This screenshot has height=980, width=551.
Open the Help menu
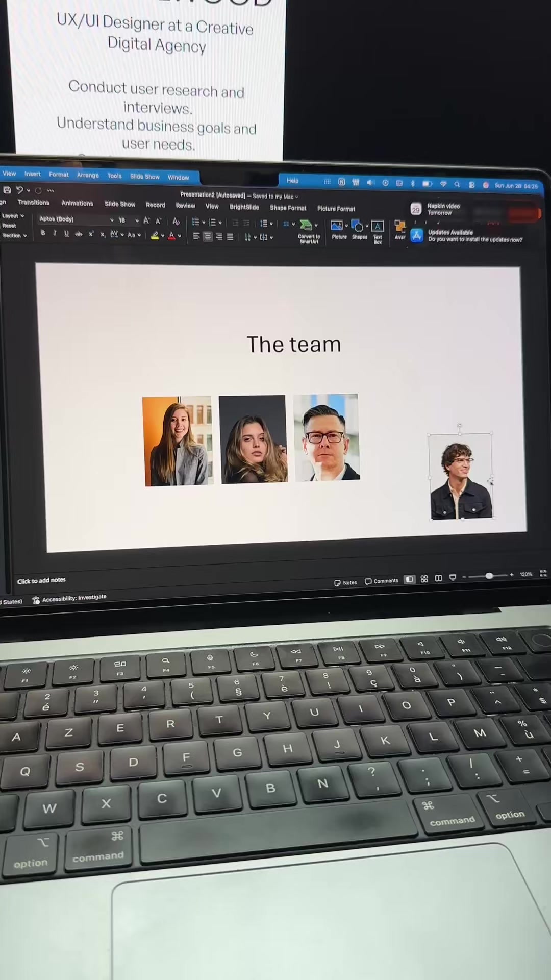pos(293,180)
